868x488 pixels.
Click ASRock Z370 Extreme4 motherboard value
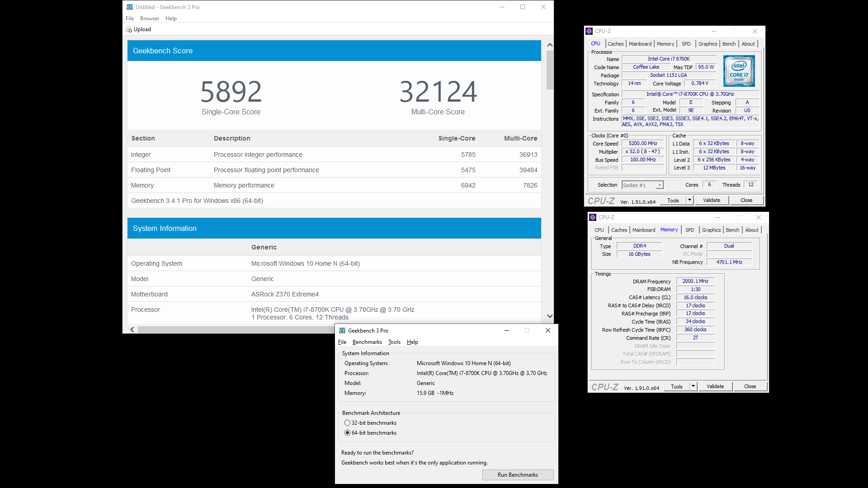tap(285, 294)
